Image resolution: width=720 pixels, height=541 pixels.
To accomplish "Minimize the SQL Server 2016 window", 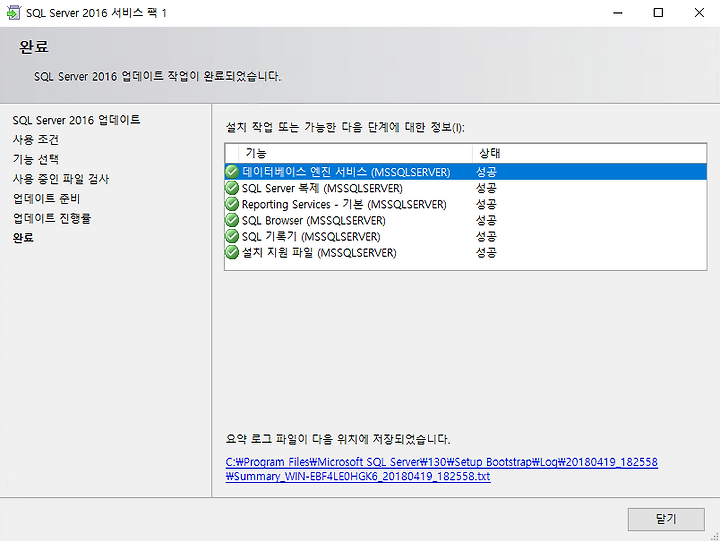I will coord(618,13).
